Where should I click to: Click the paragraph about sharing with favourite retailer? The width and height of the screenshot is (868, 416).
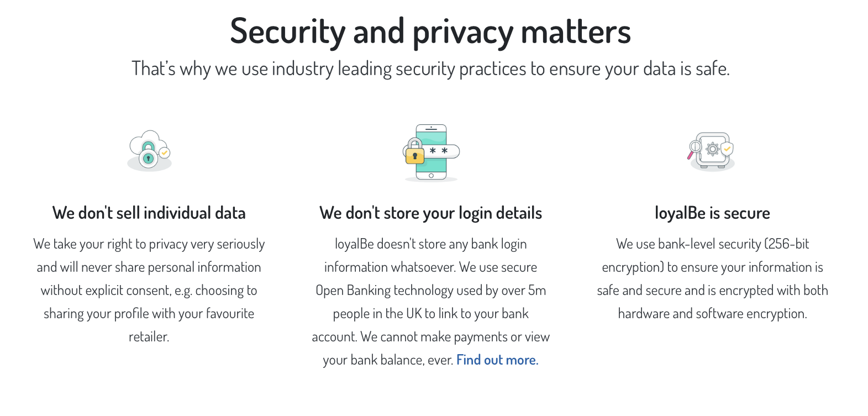(149, 290)
